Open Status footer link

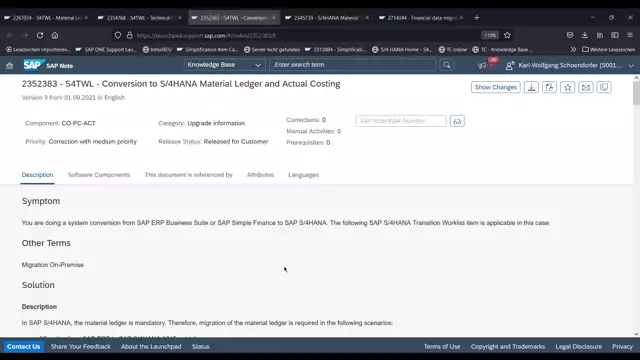(x=201, y=347)
